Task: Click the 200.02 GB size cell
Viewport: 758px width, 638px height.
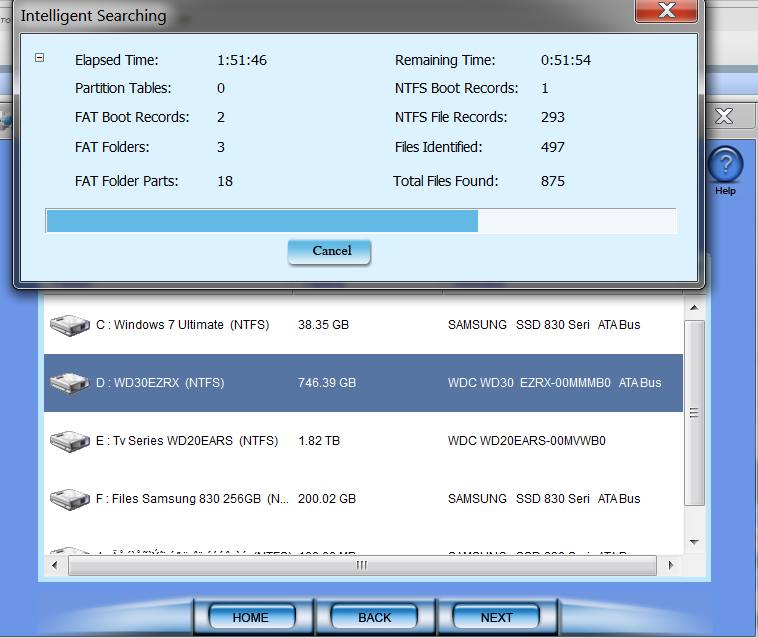Action: tap(327, 499)
